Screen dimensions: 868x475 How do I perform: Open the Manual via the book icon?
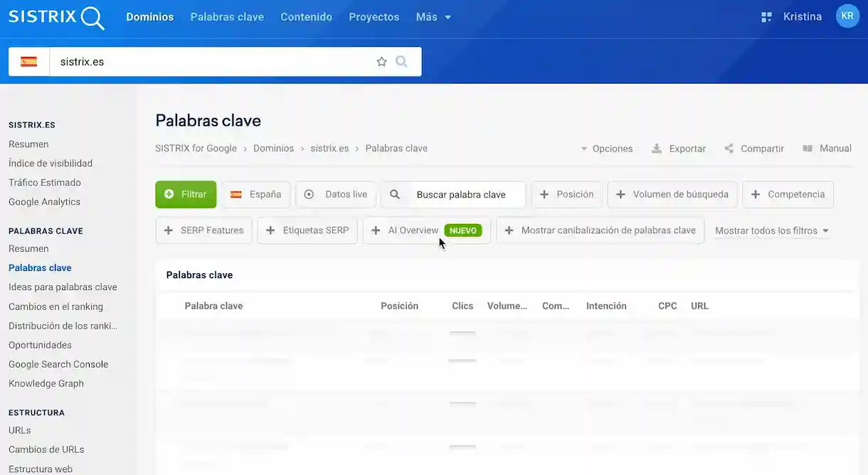click(x=807, y=148)
